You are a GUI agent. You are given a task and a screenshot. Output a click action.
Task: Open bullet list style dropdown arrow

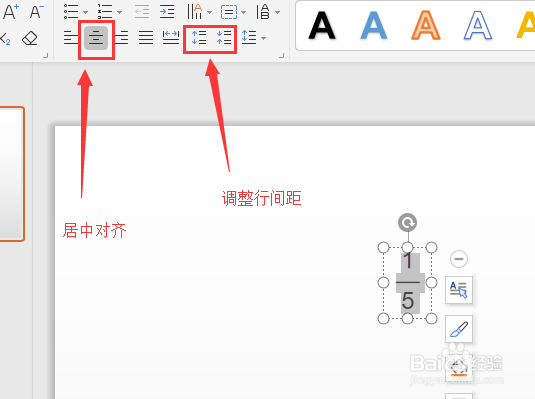coord(85,12)
